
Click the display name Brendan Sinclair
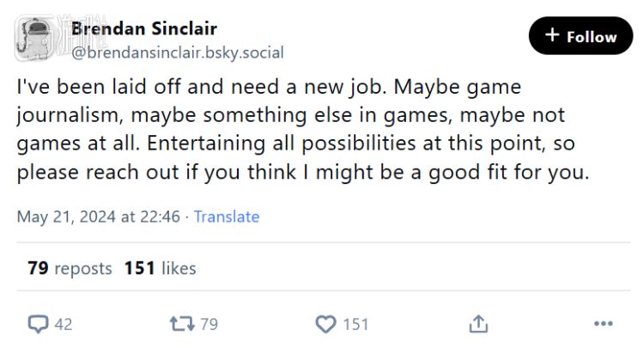pyautogui.click(x=143, y=28)
